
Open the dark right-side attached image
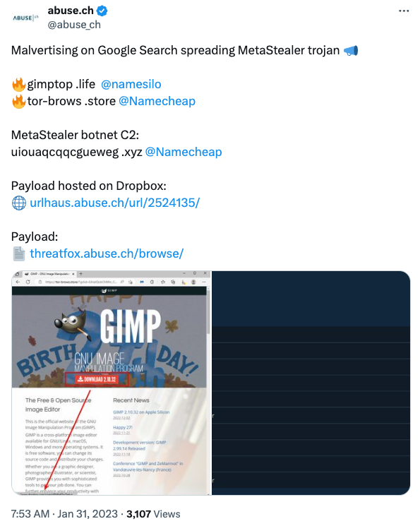pyautogui.click(x=311, y=383)
